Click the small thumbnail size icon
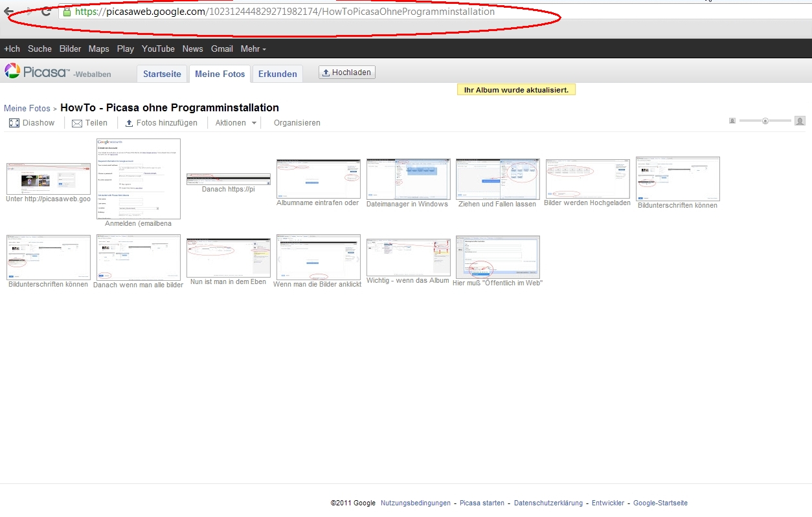 click(732, 121)
